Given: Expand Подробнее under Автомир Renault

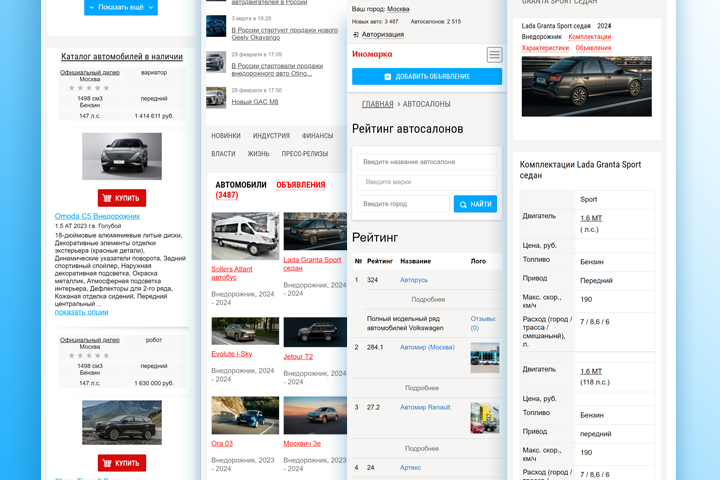Looking at the screenshot, I should [422, 448].
